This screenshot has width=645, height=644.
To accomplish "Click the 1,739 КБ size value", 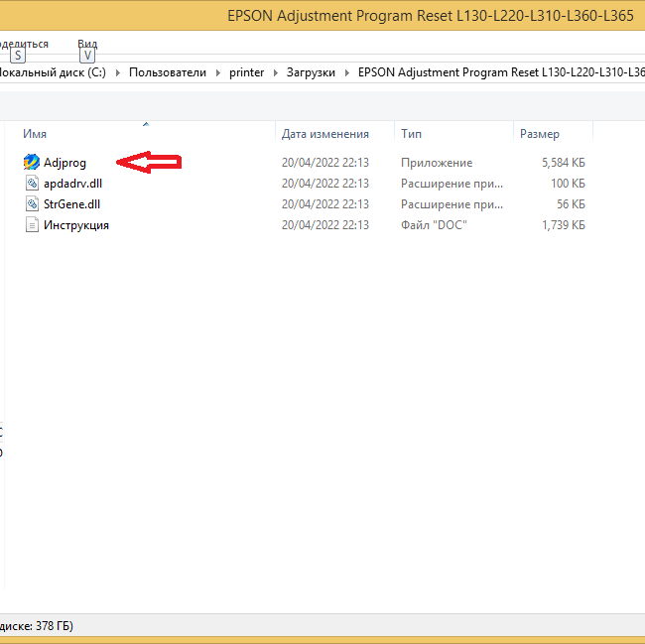I will [x=564, y=225].
